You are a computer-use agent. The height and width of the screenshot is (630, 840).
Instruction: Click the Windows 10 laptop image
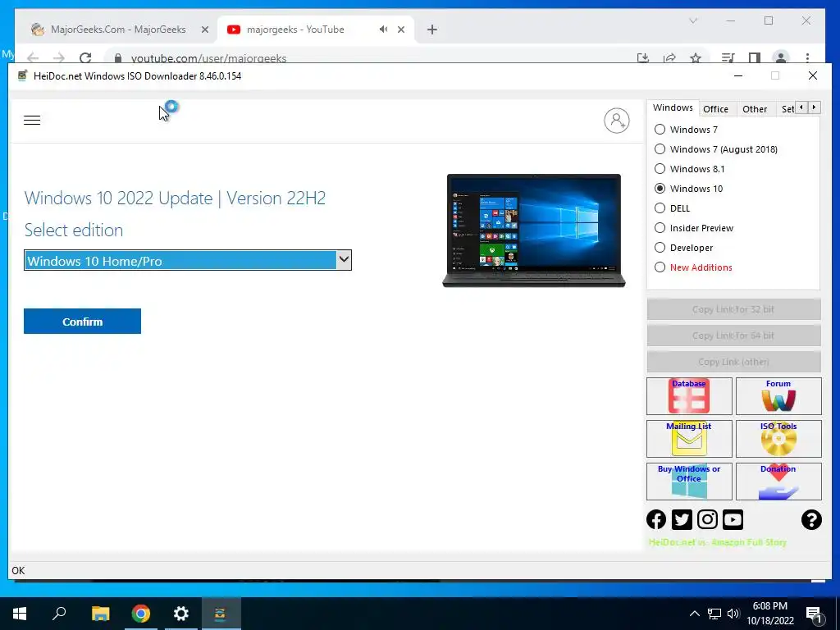(x=534, y=231)
